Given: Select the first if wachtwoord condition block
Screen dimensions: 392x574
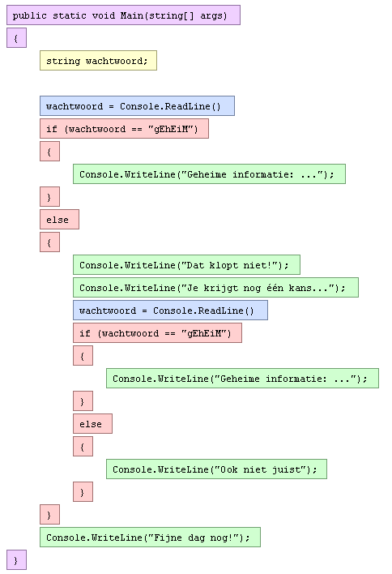Looking at the screenshot, I should tap(125, 128).
